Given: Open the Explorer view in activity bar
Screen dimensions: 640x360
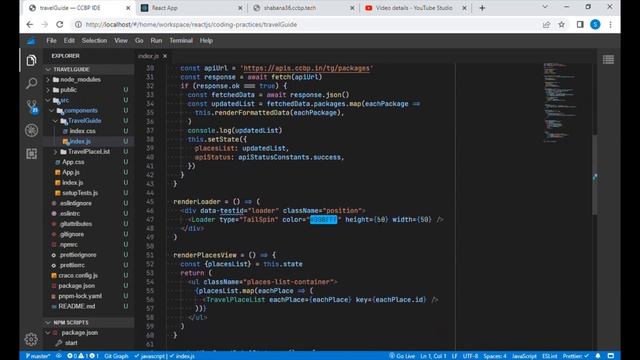Looking at the screenshot, I should click(31, 60).
